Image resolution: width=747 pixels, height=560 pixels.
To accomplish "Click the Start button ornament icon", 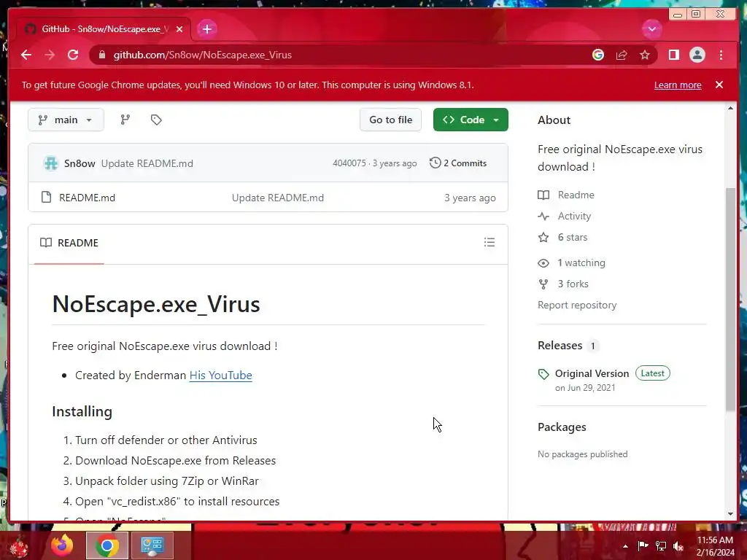I will point(19,547).
